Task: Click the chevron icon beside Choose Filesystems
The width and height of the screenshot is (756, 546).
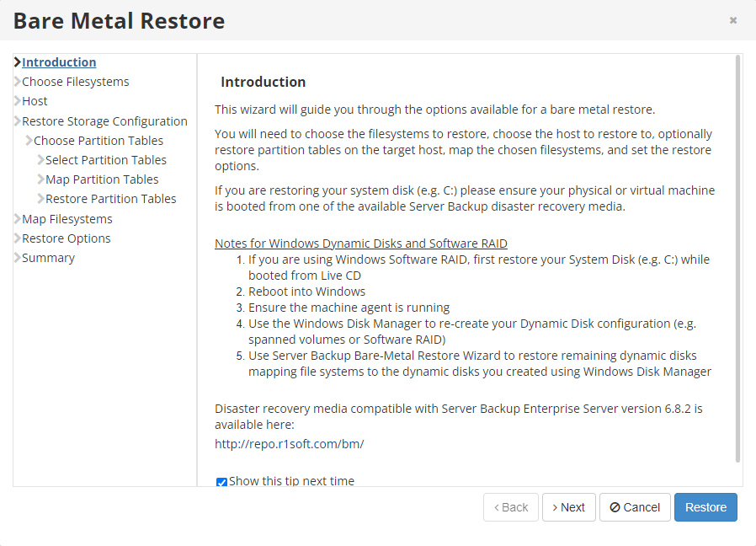Action: tap(17, 82)
